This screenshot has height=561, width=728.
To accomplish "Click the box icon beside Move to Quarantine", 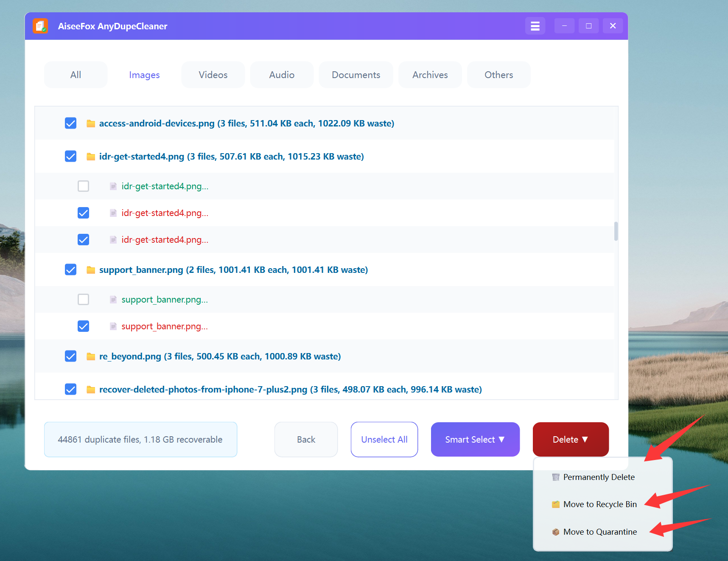I will [x=555, y=532].
